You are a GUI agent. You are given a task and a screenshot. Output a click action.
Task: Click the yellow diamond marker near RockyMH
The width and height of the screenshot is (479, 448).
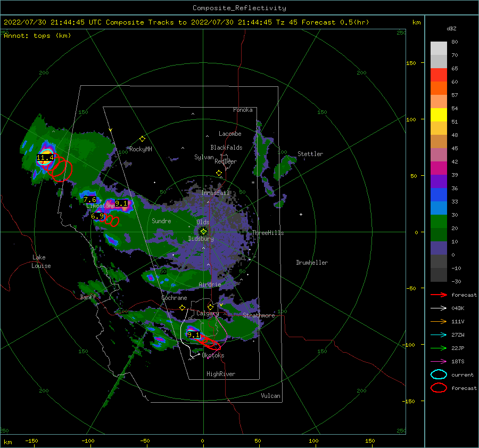(142, 139)
